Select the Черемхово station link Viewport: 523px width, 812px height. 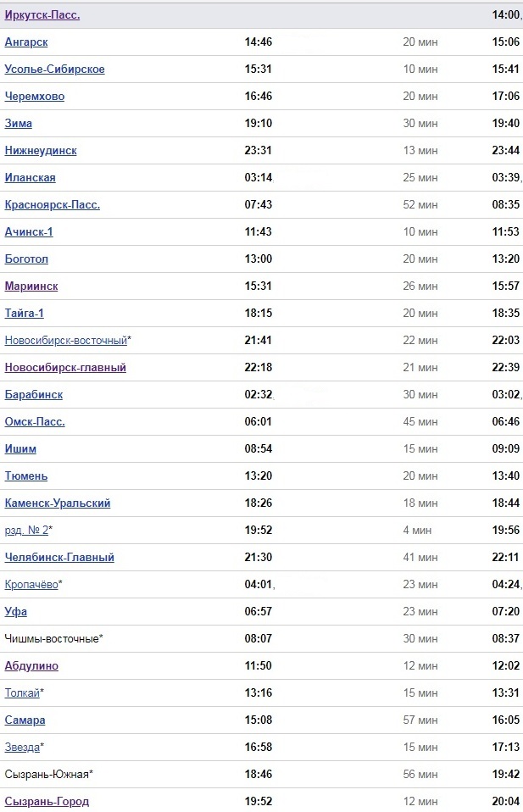coord(35,97)
